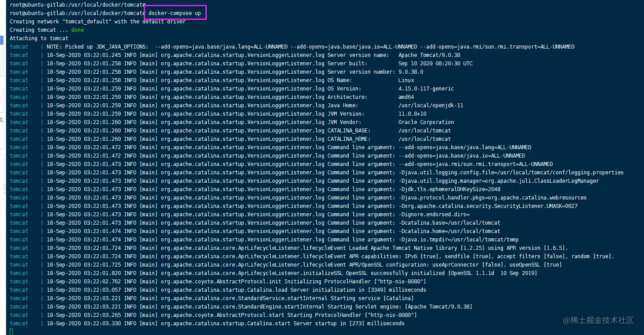Click the timestamp "03:22:02.762"
Image resolution: width=644 pixels, height=335 pixels.
(x=102, y=282)
